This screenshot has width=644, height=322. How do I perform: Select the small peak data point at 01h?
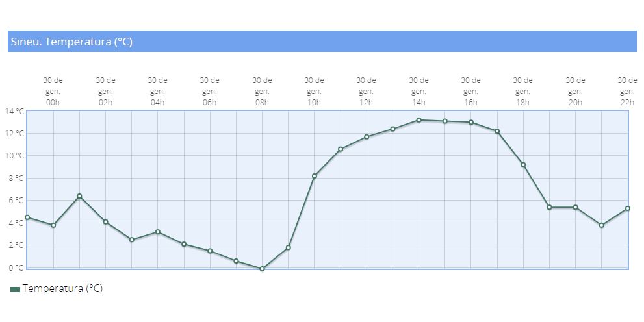click(79, 196)
